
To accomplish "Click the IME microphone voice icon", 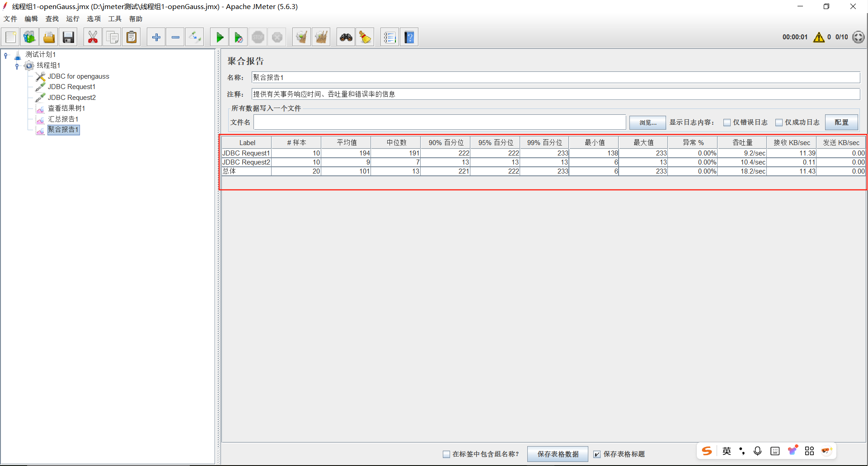I will coord(758,451).
